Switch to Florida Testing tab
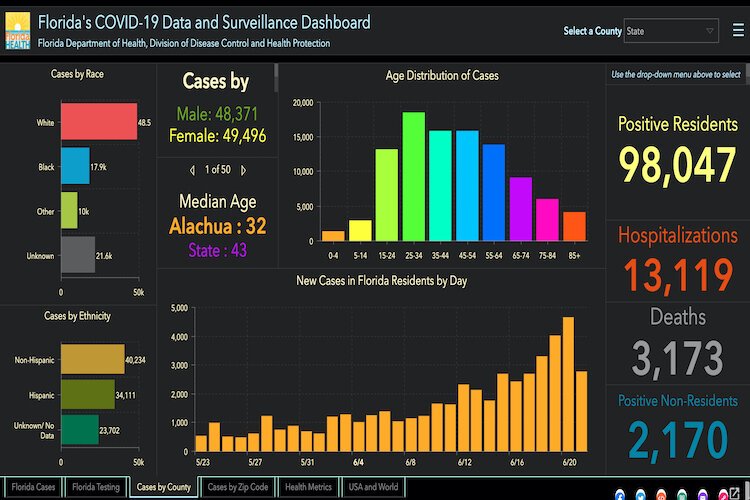This screenshot has height=500, width=750. [x=96, y=487]
